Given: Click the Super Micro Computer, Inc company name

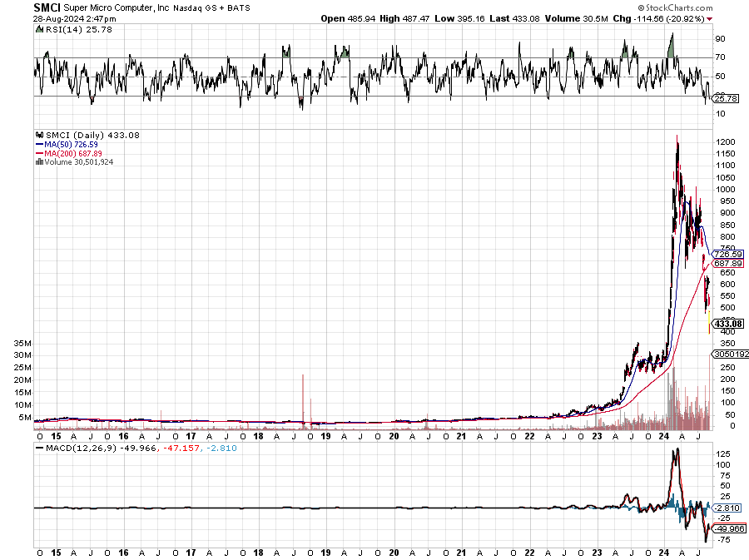Looking at the screenshot, I should [117, 8].
